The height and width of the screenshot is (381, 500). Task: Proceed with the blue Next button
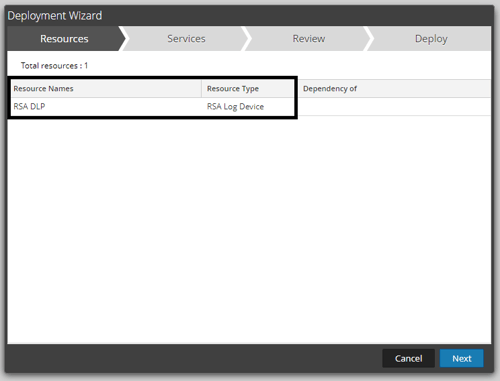point(462,358)
